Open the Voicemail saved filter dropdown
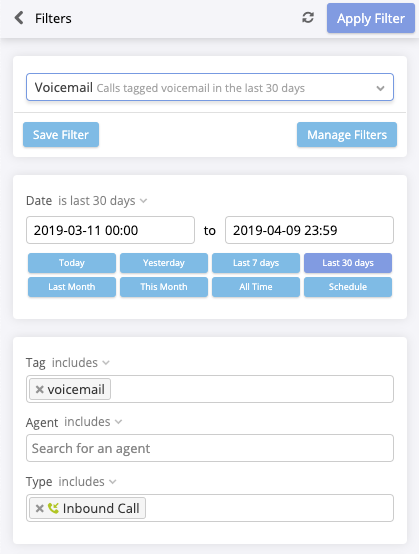This screenshot has height=554, width=419. pos(210,87)
